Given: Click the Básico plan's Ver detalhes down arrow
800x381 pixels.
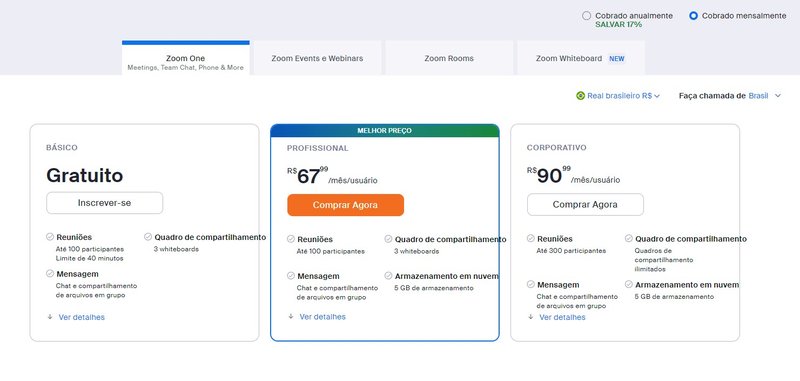Looking at the screenshot, I should [50, 317].
